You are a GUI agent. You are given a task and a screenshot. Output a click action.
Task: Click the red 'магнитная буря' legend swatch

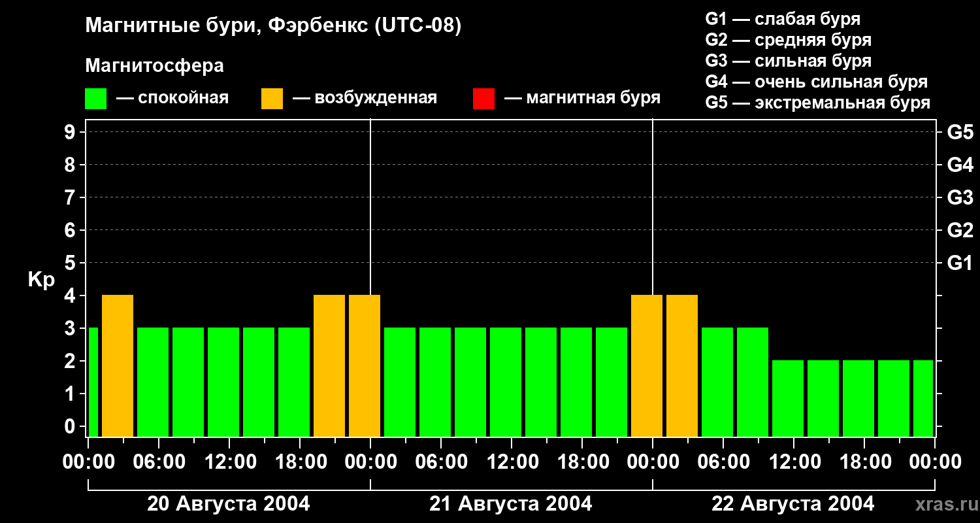pyautogui.click(x=483, y=99)
